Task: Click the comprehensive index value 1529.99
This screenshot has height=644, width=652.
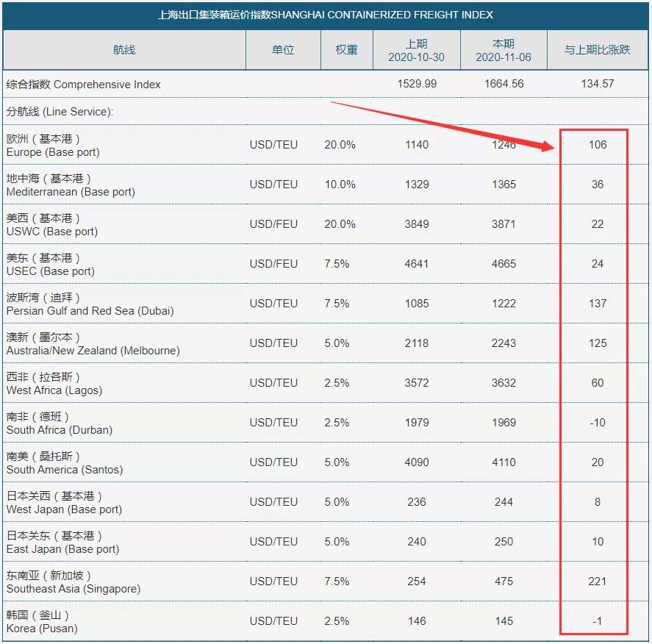Action: [417, 84]
